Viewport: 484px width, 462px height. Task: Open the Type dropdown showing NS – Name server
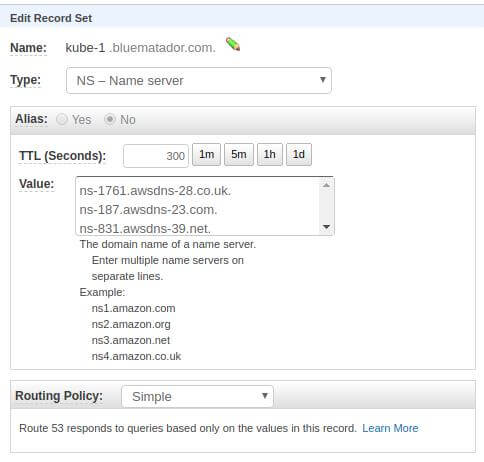point(199,80)
